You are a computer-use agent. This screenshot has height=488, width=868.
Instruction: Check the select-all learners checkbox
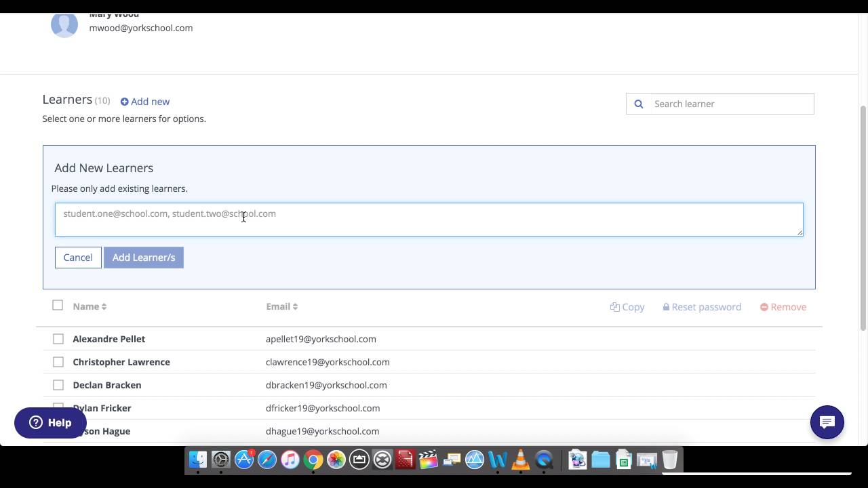click(58, 305)
